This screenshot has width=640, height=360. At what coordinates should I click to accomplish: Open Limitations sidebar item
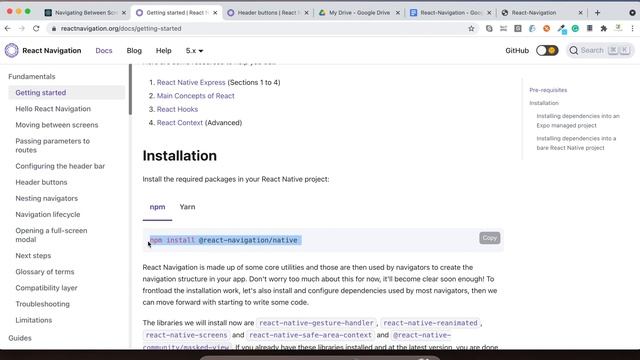[x=33, y=320]
